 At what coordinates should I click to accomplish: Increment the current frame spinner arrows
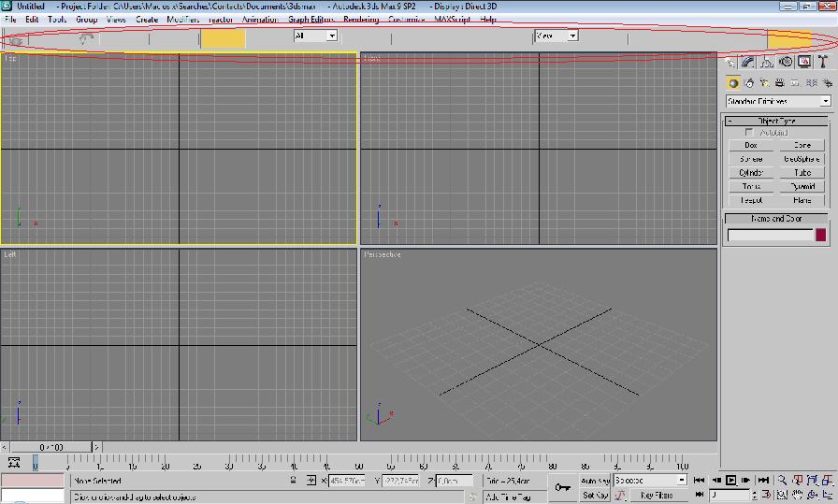coord(754,495)
